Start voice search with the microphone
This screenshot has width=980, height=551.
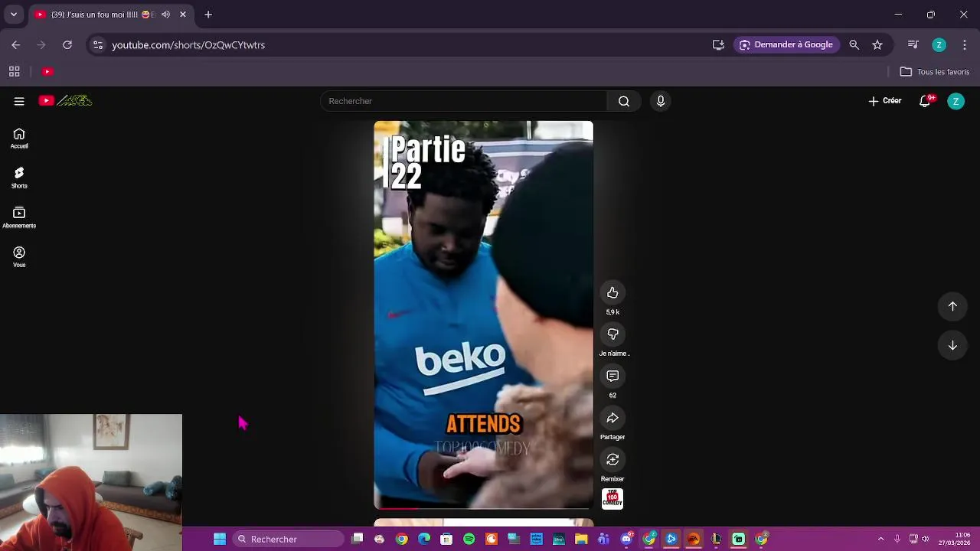[661, 101]
